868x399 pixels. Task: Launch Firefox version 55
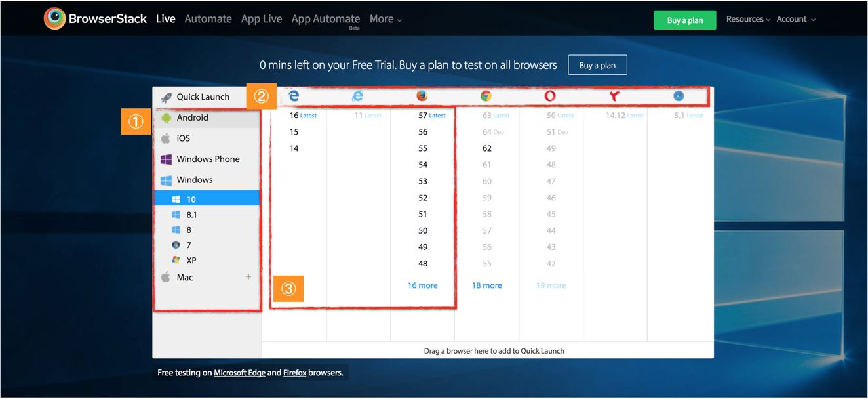(x=423, y=148)
